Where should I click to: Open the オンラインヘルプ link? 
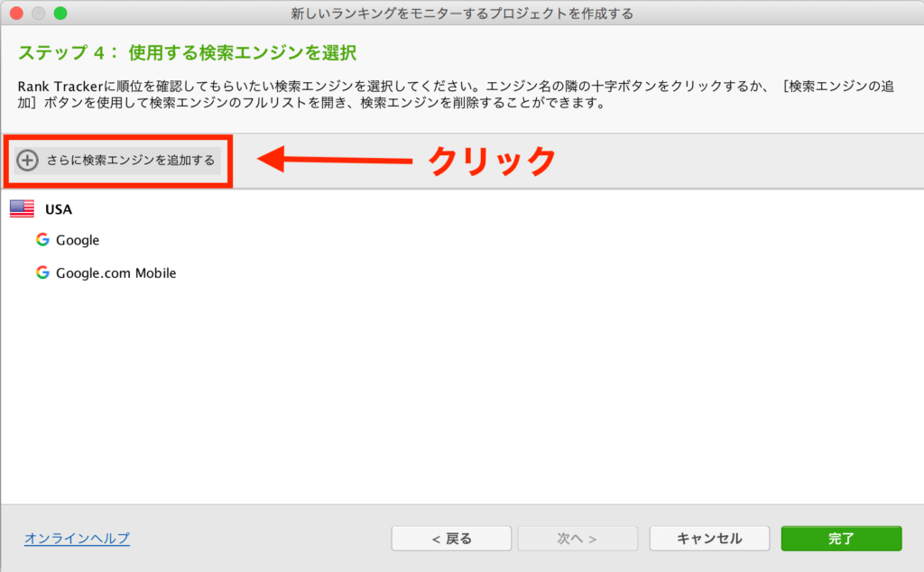pyautogui.click(x=78, y=539)
